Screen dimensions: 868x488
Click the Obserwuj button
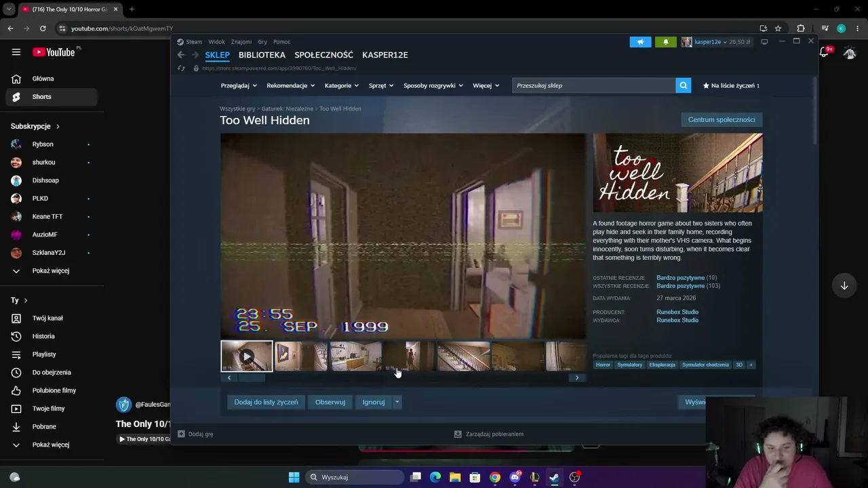[x=330, y=402]
